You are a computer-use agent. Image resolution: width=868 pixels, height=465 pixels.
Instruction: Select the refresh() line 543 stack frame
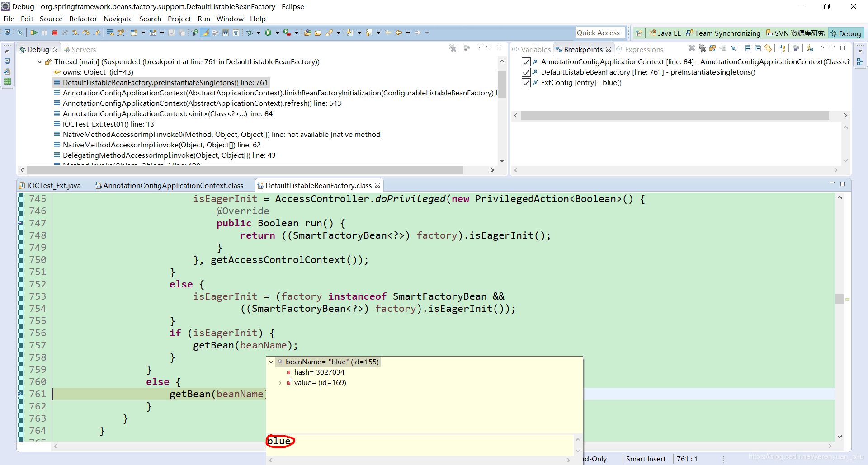tap(202, 103)
